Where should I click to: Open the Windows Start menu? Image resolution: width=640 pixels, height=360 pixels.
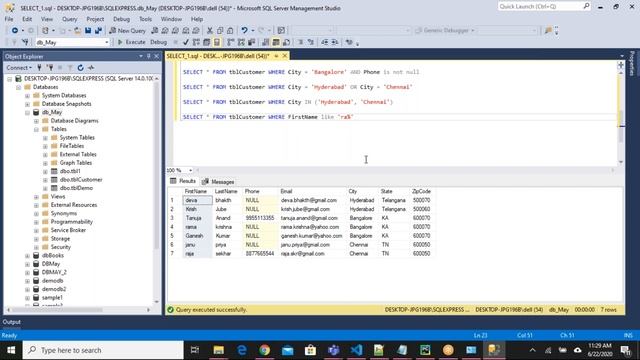point(11,350)
